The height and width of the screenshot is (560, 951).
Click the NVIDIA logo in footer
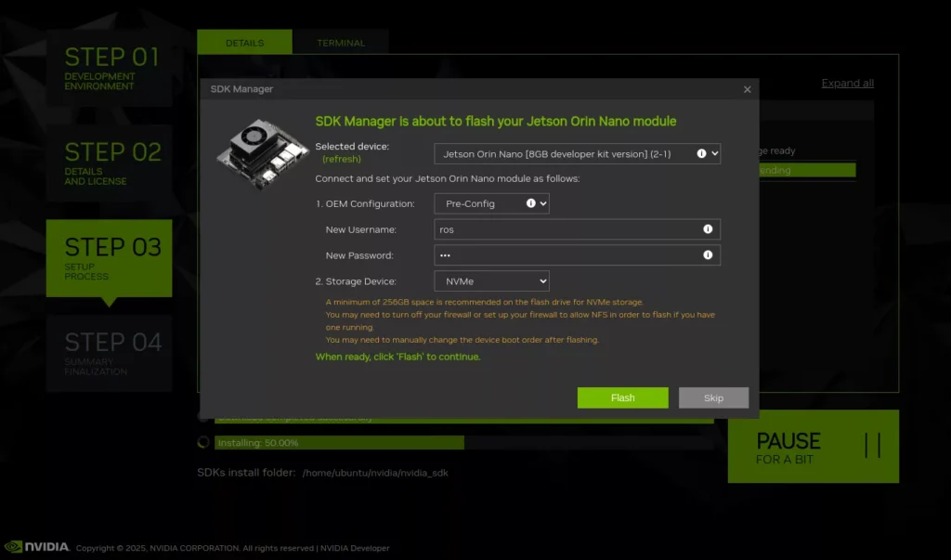(37, 547)
